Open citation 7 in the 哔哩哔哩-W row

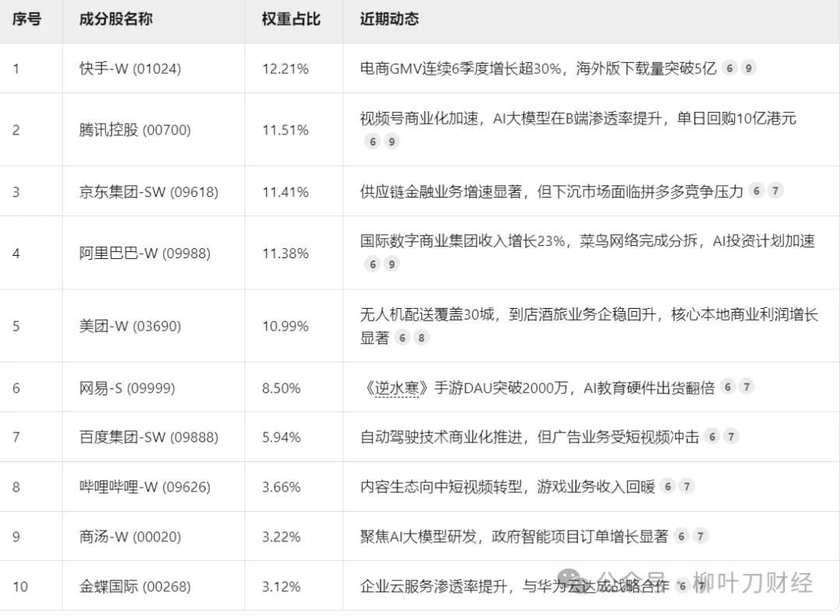[687, 486]
